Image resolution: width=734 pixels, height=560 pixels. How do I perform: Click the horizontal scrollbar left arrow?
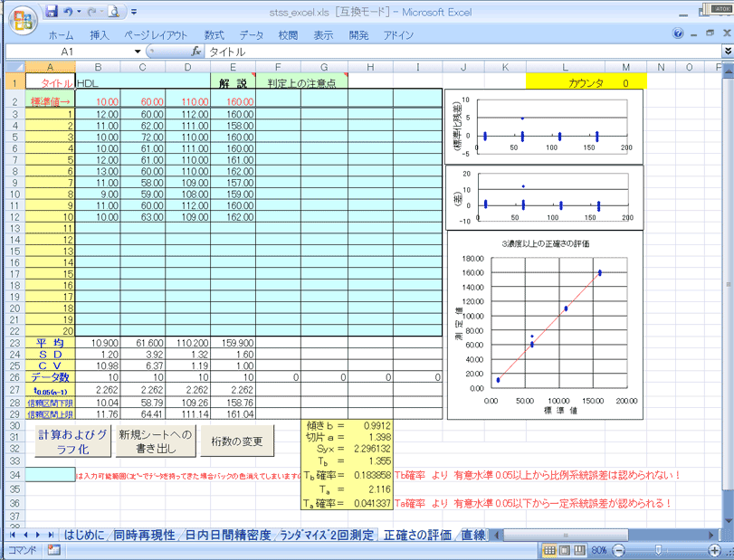498,535
